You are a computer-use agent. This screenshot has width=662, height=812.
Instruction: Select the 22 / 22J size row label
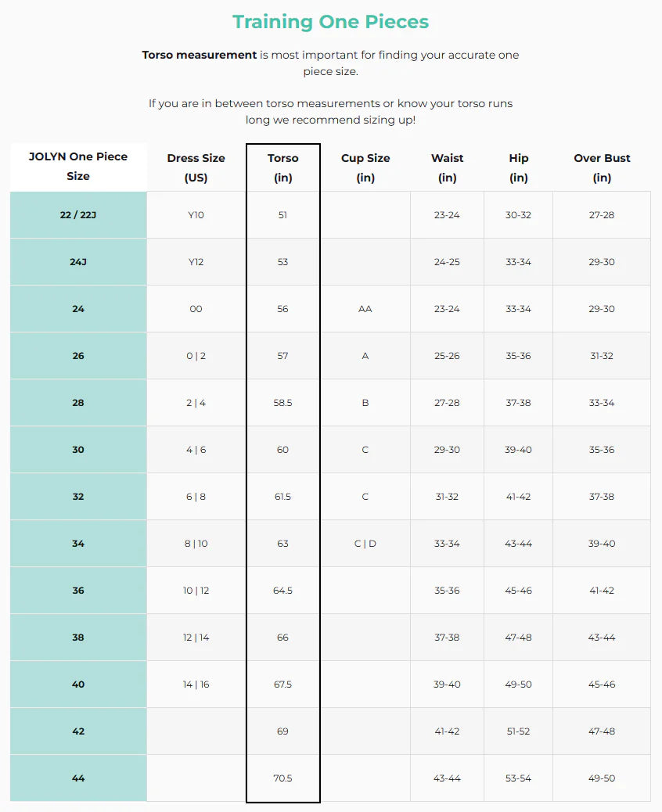point(78,215)
